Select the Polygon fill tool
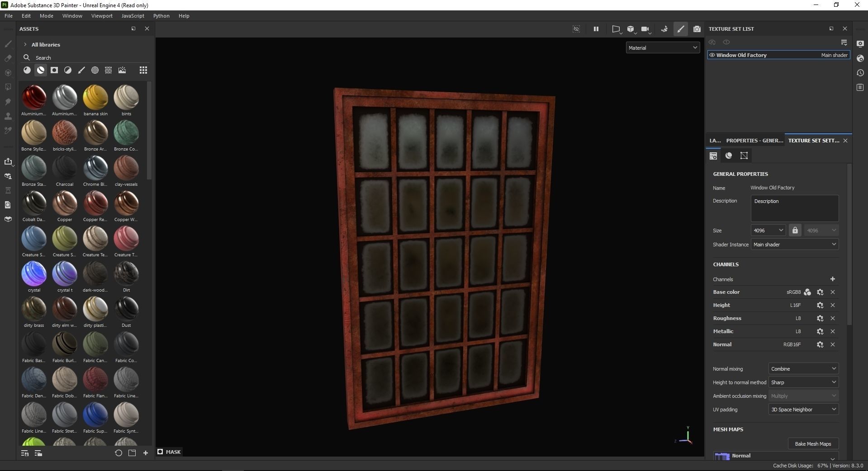Viewport: 868px width, 471px height. tap(8, 87)
